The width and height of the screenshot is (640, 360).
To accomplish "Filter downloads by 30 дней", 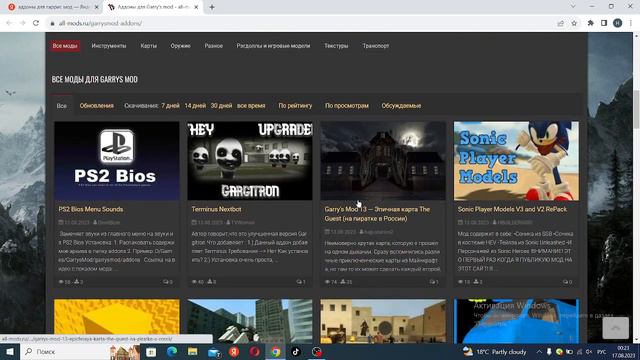I will click(x=221, y=106).
